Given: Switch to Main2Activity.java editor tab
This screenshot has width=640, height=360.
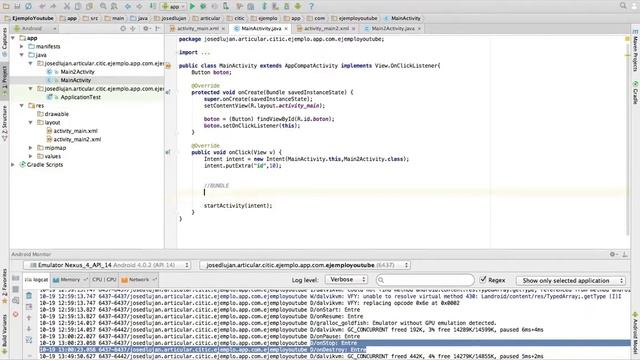Looking at the screenshot, I should click(393, 29).
